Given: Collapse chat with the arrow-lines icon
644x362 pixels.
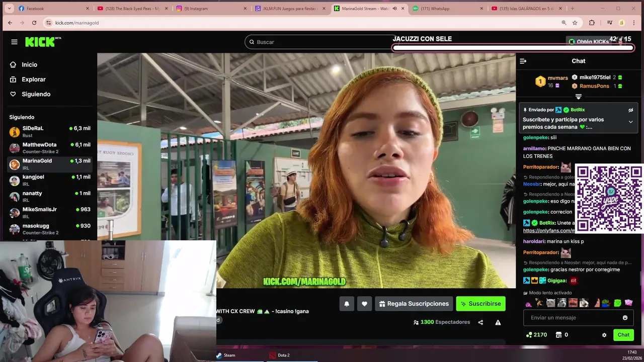Looking at the screenshot, I should click(523, 61).
